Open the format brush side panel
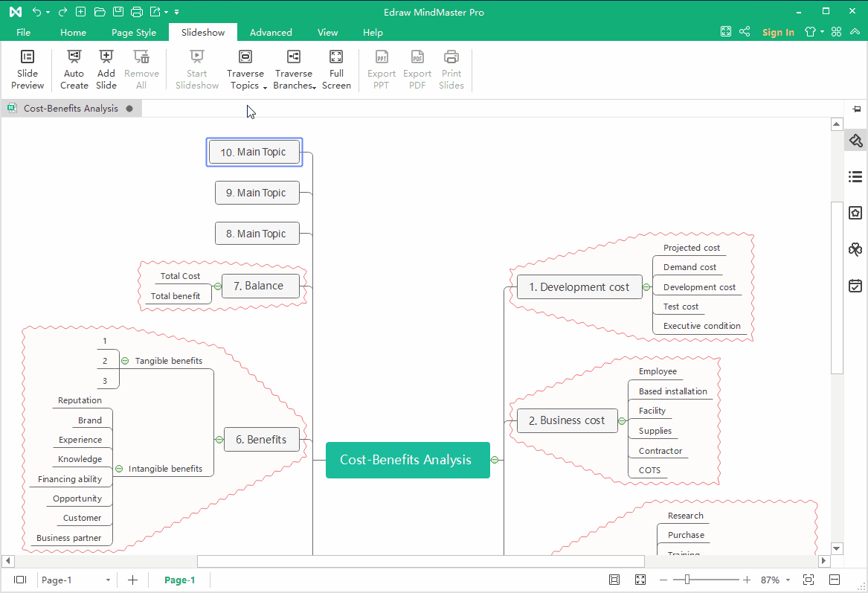This screenshot has width=868, height=593. pos(855,141)
